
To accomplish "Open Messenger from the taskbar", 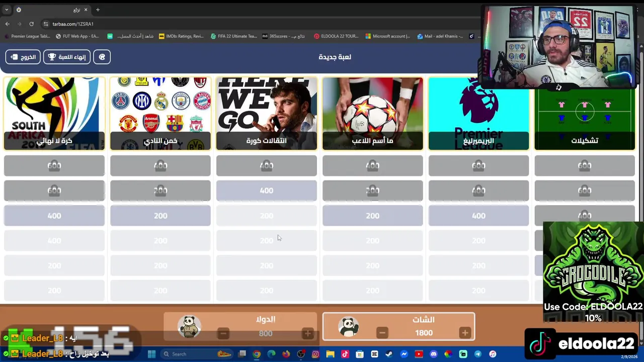I will click(x=404, y=354).
